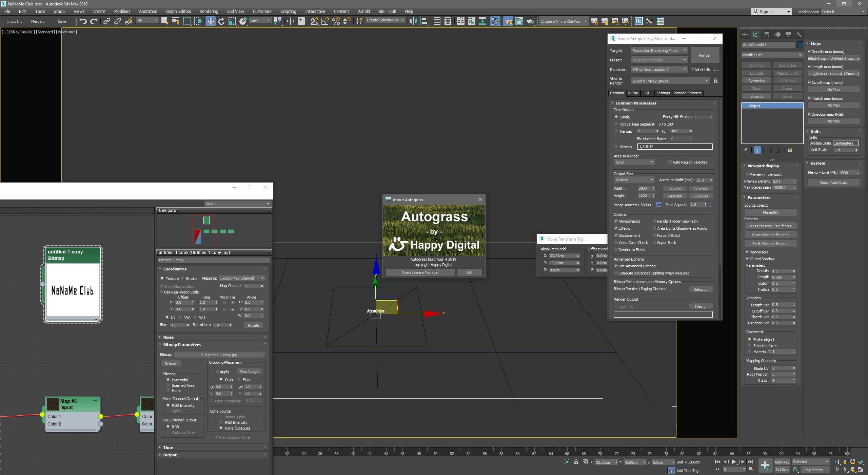This screenshot has width=868, height=475.
Task: Open the Schematic View icon
Action: 482,21
